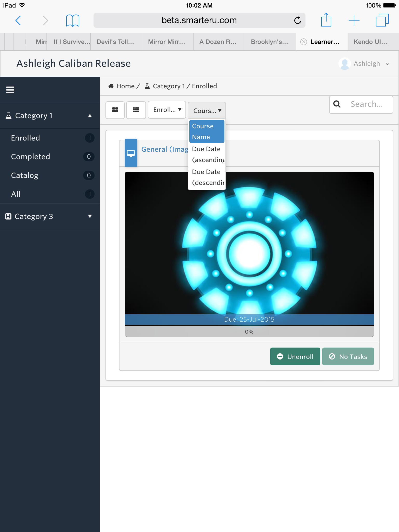Tap the 10:02 AM clock

pos(199,5)
